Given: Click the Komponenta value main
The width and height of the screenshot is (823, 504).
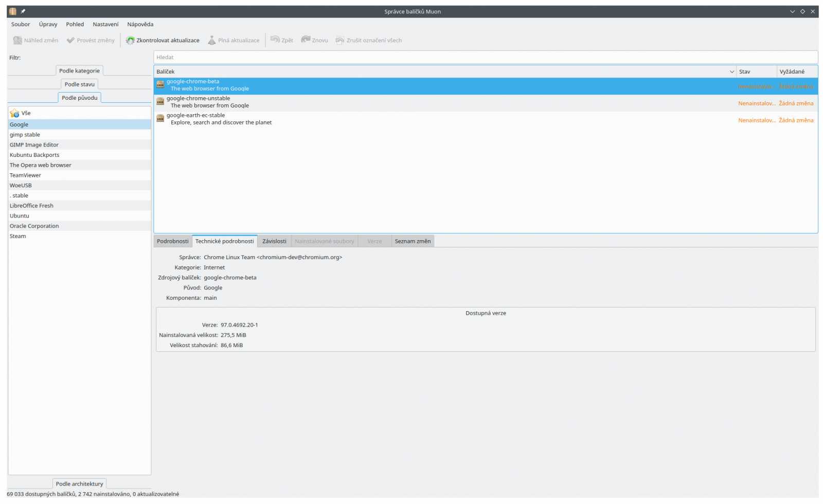Looking at the screenshot, I should (x=210, y=298).
